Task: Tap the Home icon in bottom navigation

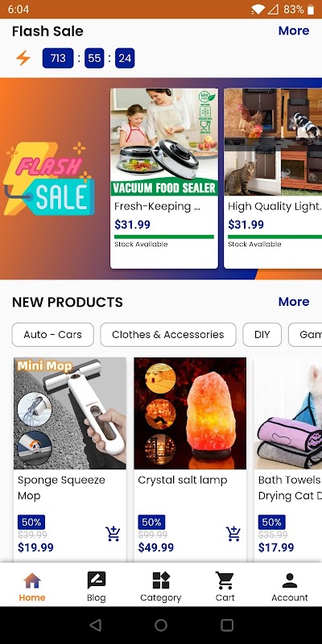Action: point(32,580)
